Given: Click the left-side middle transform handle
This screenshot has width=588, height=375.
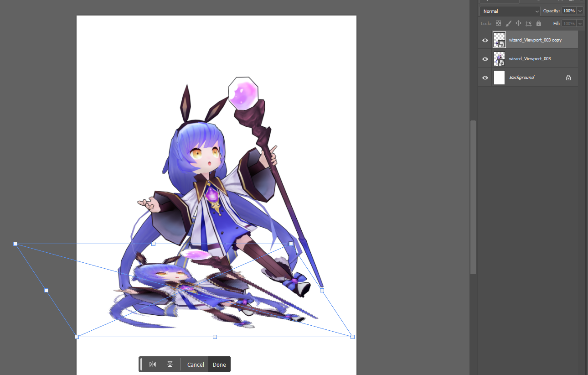Looking at the screenshot, I should [x=46, y=290].
